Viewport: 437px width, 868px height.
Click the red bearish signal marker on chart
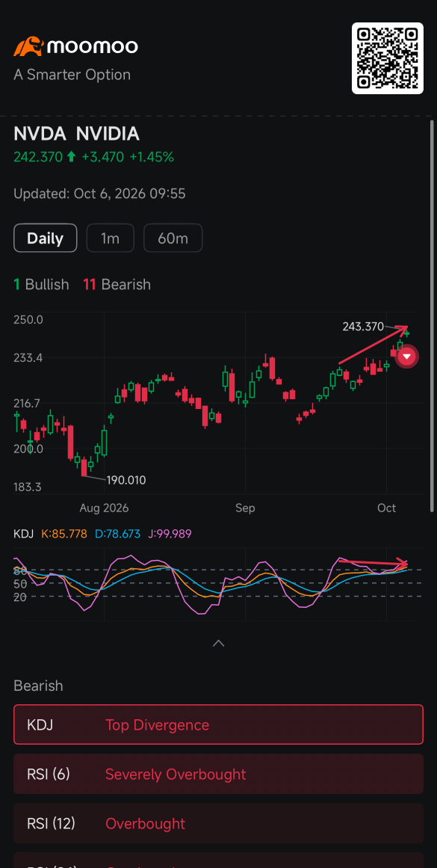click(x=408, y=357)
